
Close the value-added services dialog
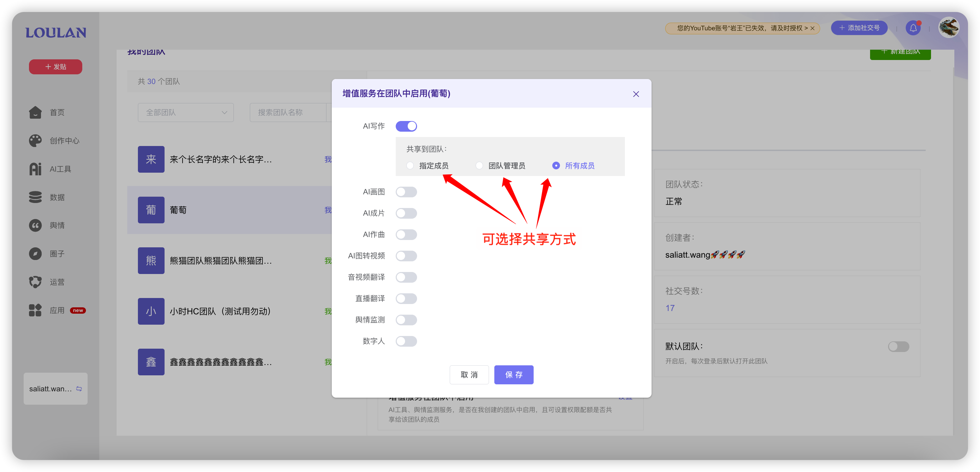point(636,94)
